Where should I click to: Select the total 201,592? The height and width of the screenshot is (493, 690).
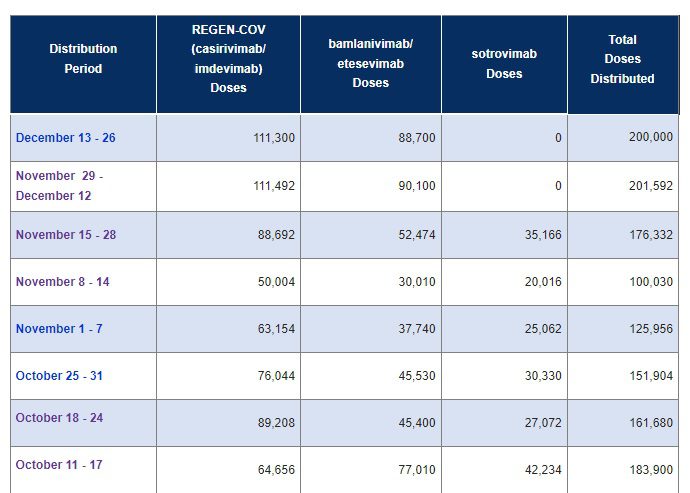(x=651, y=186)
